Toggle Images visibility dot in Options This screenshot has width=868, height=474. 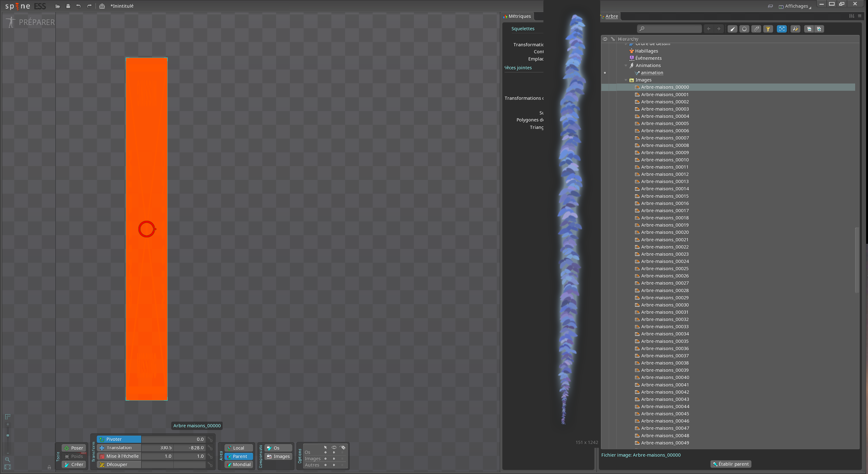point(334,458)
